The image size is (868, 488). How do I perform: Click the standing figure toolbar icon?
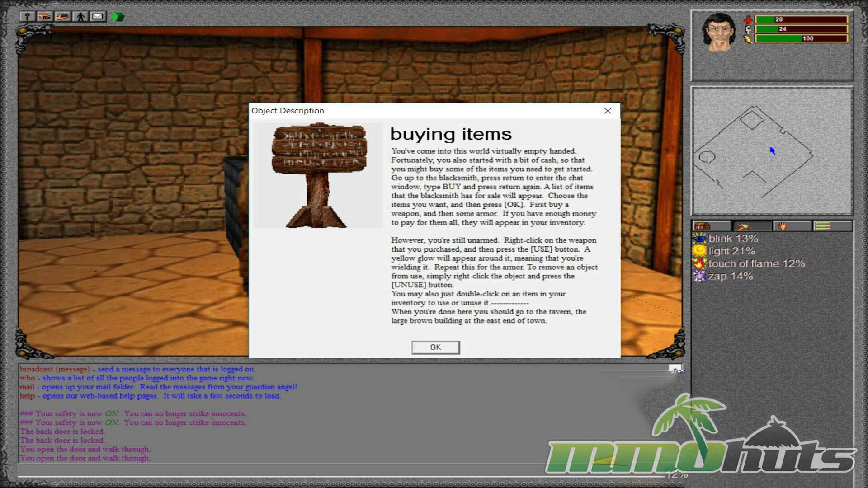tap(80, 17)
